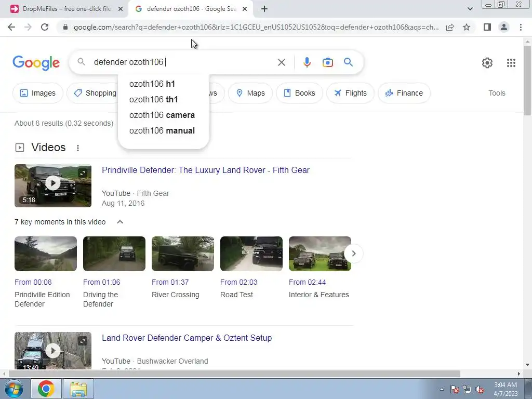Open the key moment From 00:08 thumbnail
The width and height of the screenshot is (532, 399).
pos(46,254)
